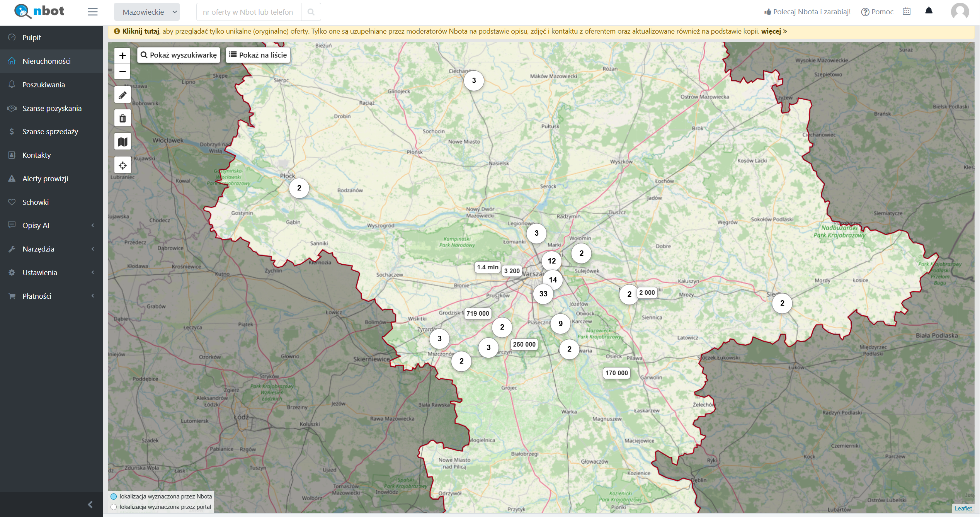
Task: Click the 719 000 price marker
Action: 478,313
